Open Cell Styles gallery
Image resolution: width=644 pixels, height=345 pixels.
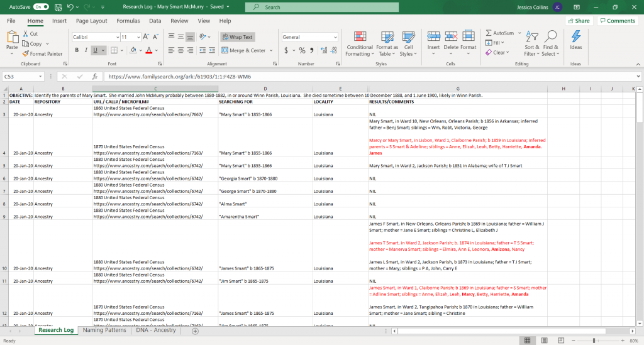pyautogui.click(x=408, y=43)
